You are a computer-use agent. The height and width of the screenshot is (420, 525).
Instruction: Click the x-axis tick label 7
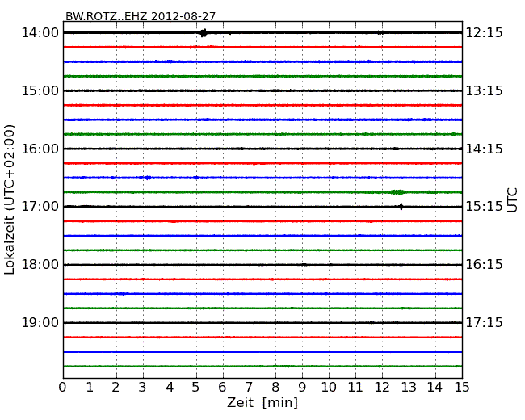pyautogui.click(x=249, y=388)
